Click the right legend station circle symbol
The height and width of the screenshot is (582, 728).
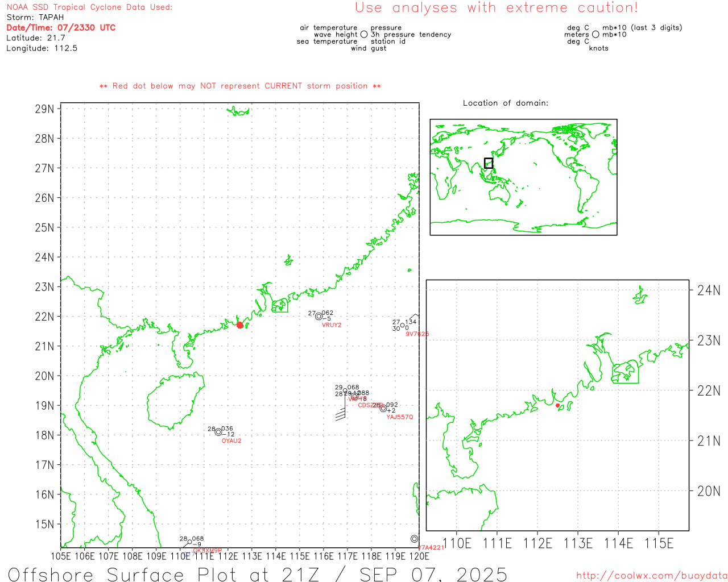[595, 35]
